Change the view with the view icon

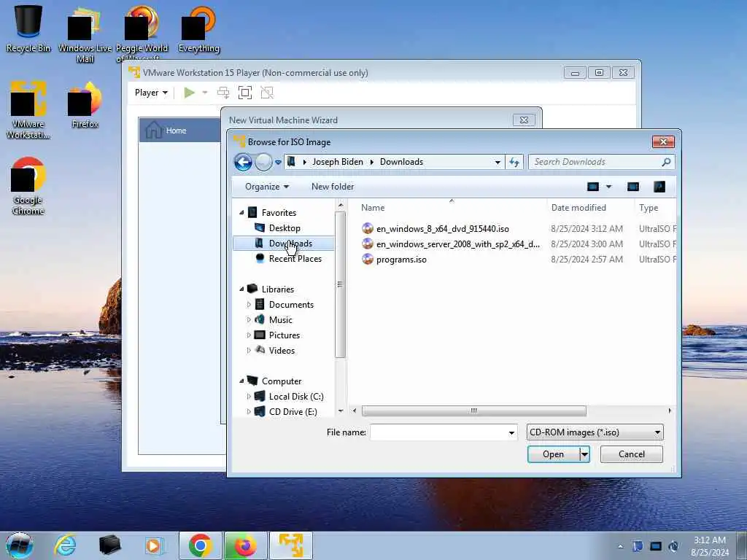pyautogui.click(x=593, y=187)
